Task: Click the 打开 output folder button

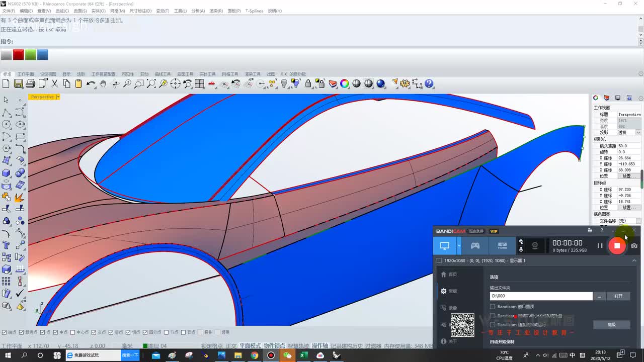Action: pos(618,296)
